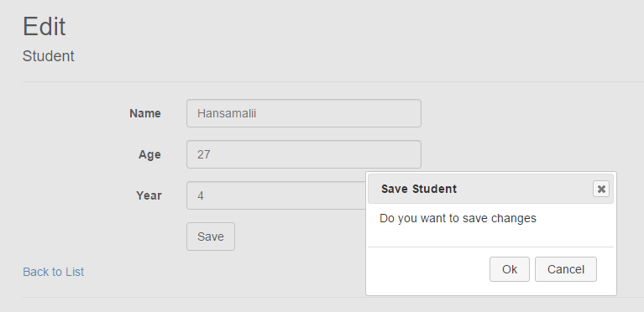Click the Edit page heading
The width and height of the screenshot is (644, 312).
[44, 27]
